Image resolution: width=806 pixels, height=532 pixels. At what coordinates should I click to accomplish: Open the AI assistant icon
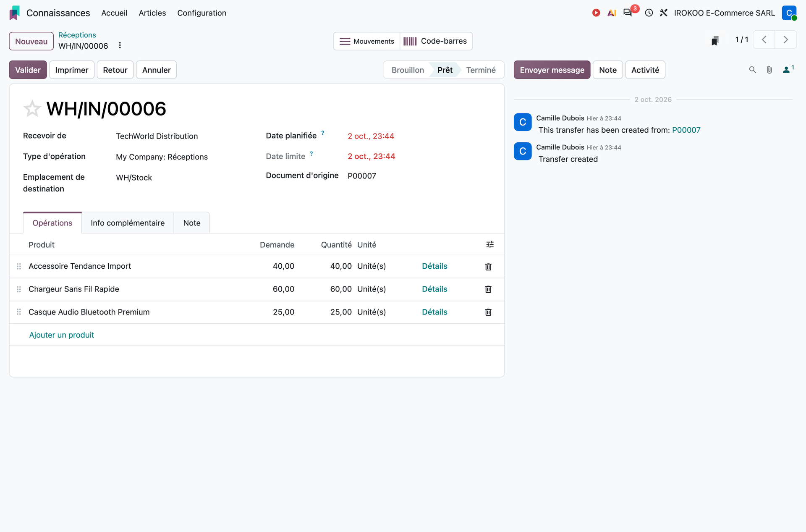612,13
